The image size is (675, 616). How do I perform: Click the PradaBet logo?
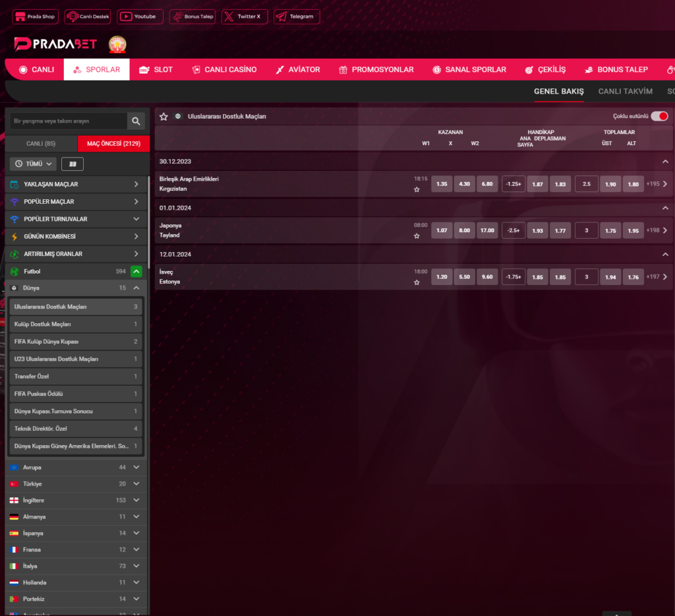pos(55,44)
